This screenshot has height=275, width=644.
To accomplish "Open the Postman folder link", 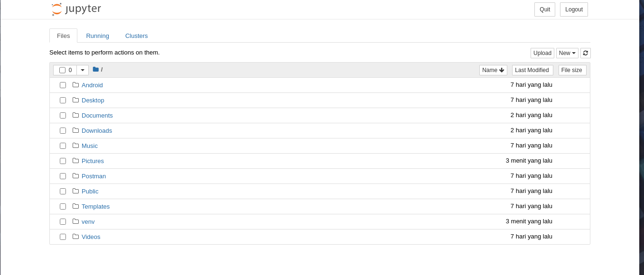I will point(93,176).
